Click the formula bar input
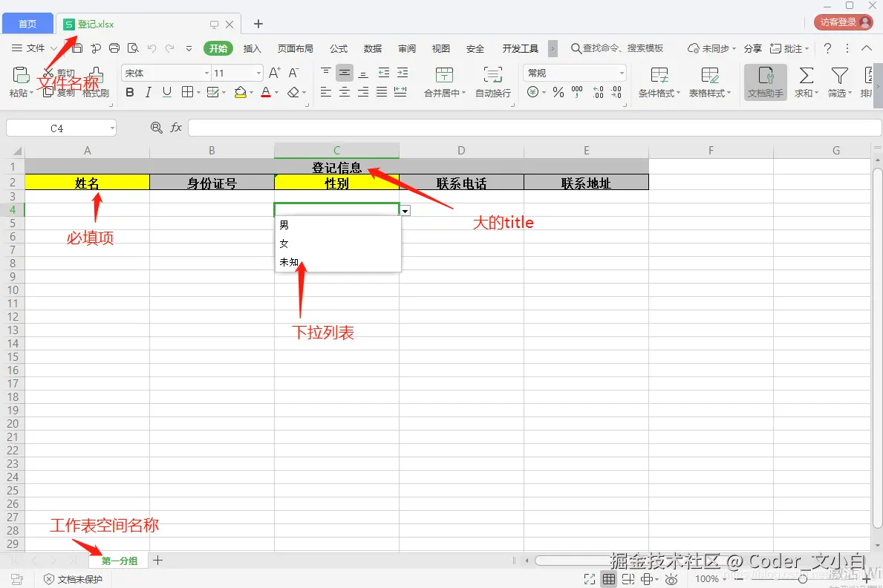The width and height of the screenshot is (883, 588). tap(535, 128)
